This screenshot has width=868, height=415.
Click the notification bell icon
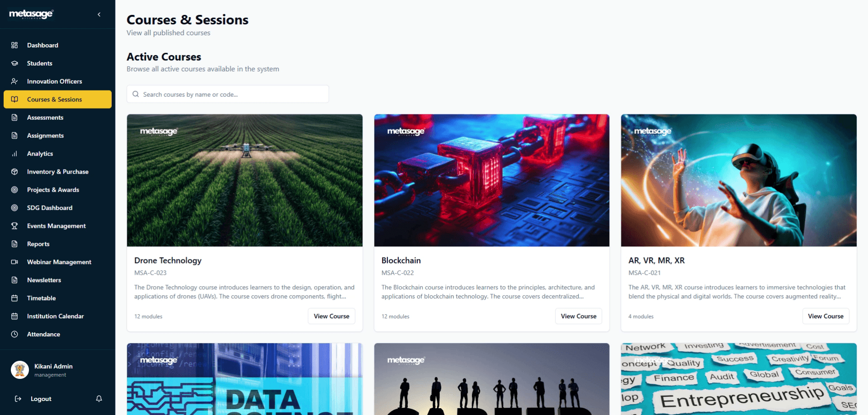(99, 399)
